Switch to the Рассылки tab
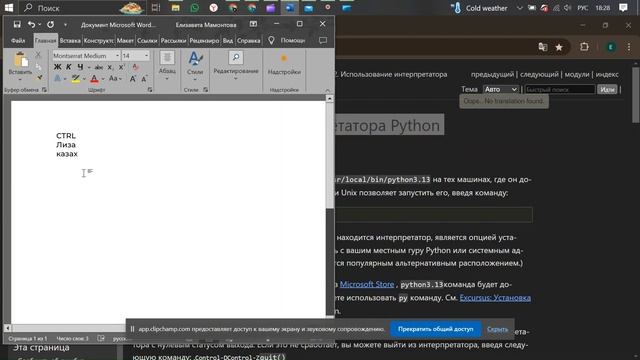This screenshot has height=360, width=640. [x=173, y=40]
